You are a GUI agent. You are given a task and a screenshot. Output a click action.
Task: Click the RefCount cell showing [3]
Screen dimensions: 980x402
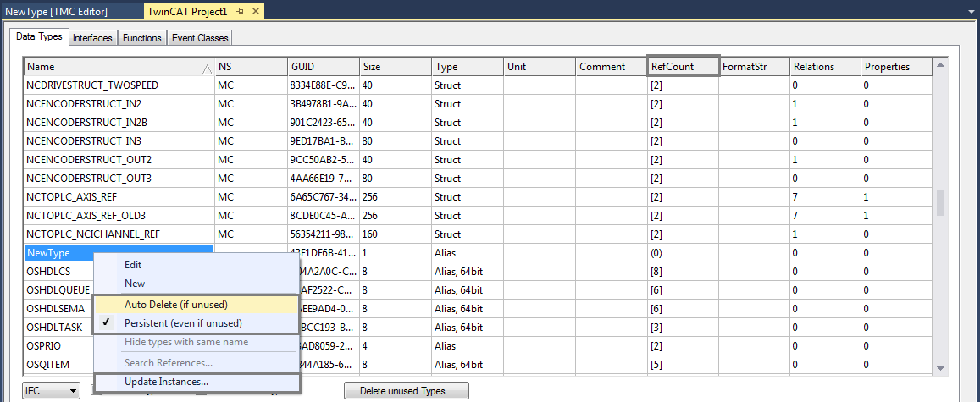point(684,328)
